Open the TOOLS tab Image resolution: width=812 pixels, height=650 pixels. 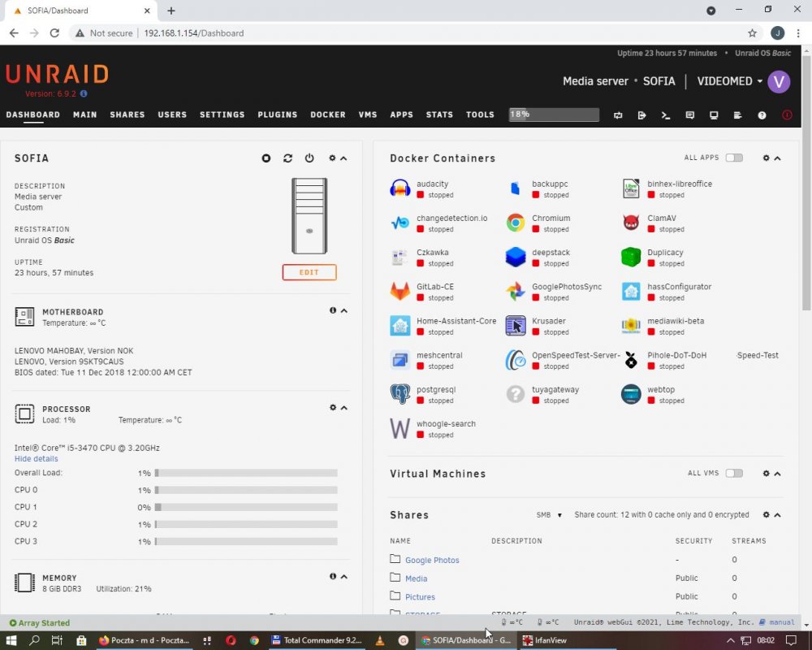[480, 115]
